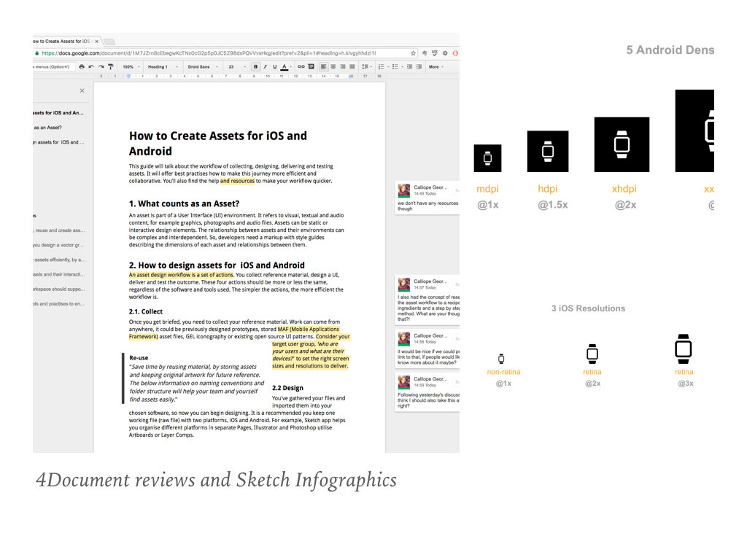Expand the More toolbar menu
The width and height of the screenshot is (747, 560).
436,66
